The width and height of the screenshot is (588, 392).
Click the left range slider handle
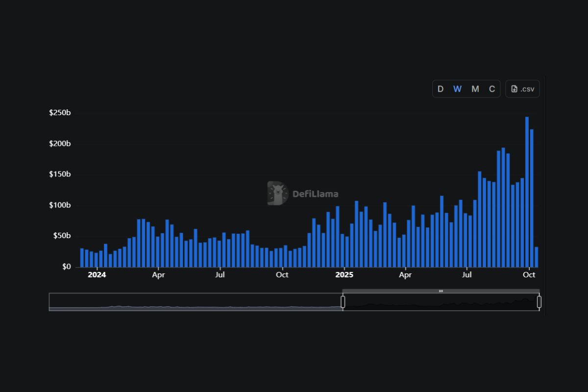[x=343, y=302]
